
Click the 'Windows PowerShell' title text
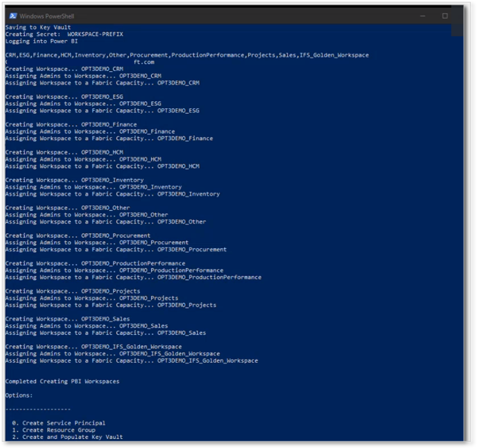click(47, 16)
